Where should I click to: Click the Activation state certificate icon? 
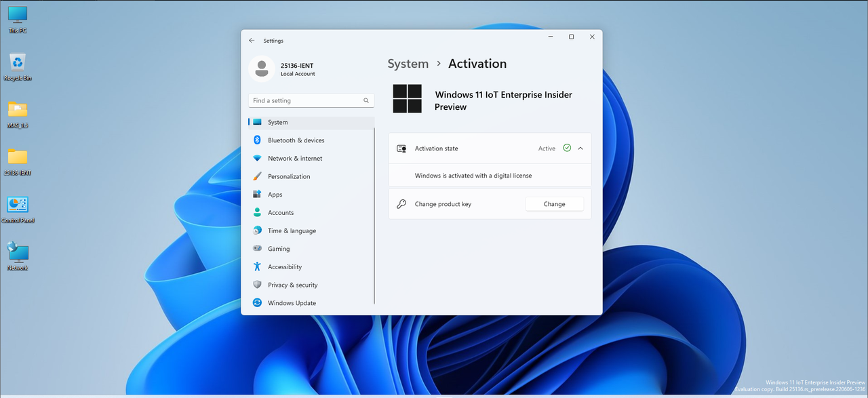401,148
